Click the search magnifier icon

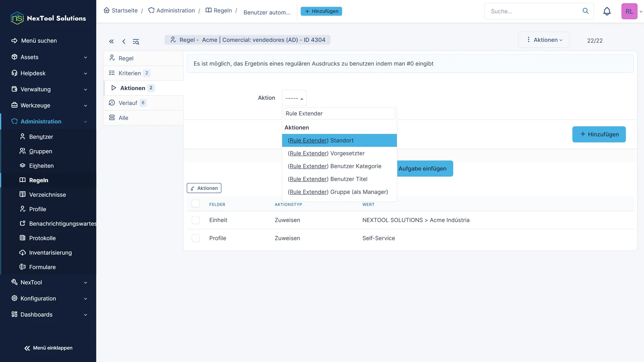pos(586,11)
